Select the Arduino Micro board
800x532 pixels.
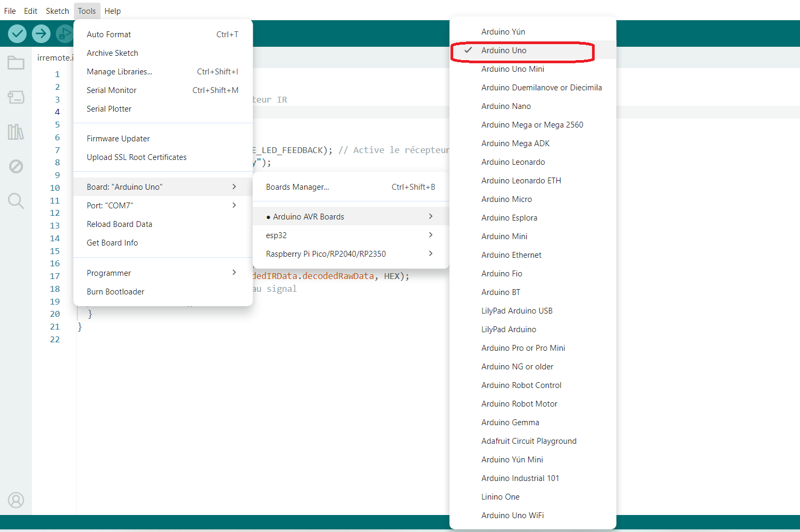click(533, 199)
